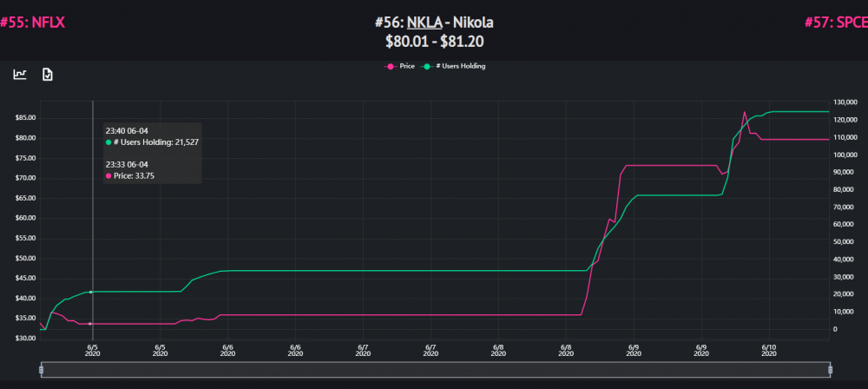Click the 130,000 right axis label
This screenshot has width=868, height=389.
845,102
